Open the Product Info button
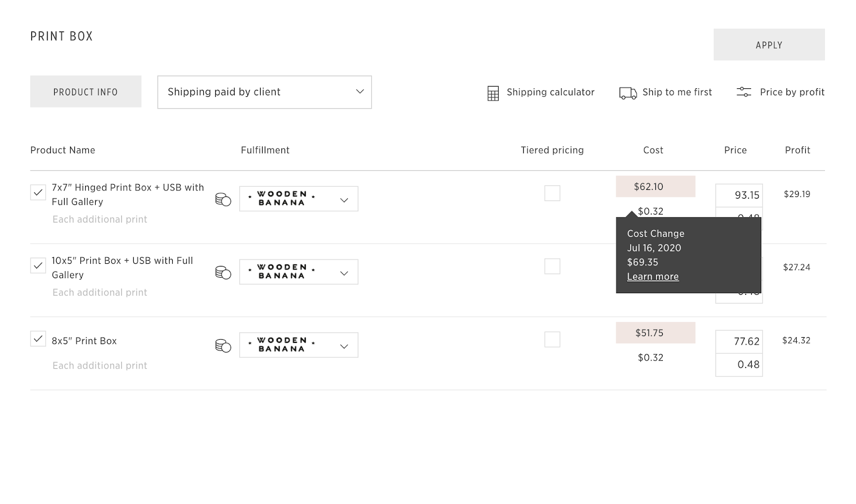Viewport: 856px width, 504px height. tap(86, 91)
